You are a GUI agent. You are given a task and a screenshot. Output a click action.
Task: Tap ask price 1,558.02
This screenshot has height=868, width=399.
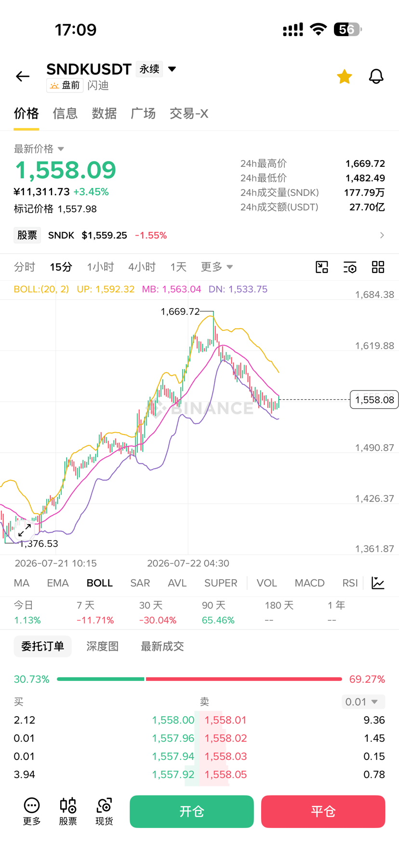click(x=226, y=738)
